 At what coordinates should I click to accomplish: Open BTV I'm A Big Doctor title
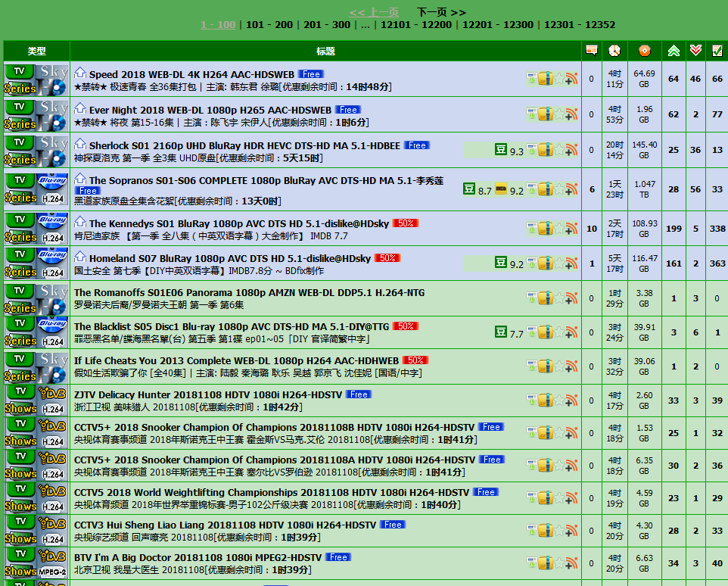198,557
